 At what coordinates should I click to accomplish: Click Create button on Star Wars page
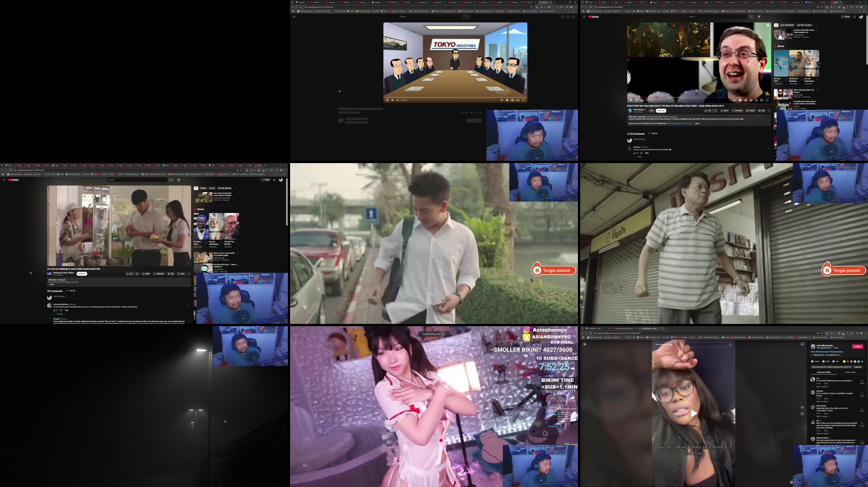coord(846,16)
